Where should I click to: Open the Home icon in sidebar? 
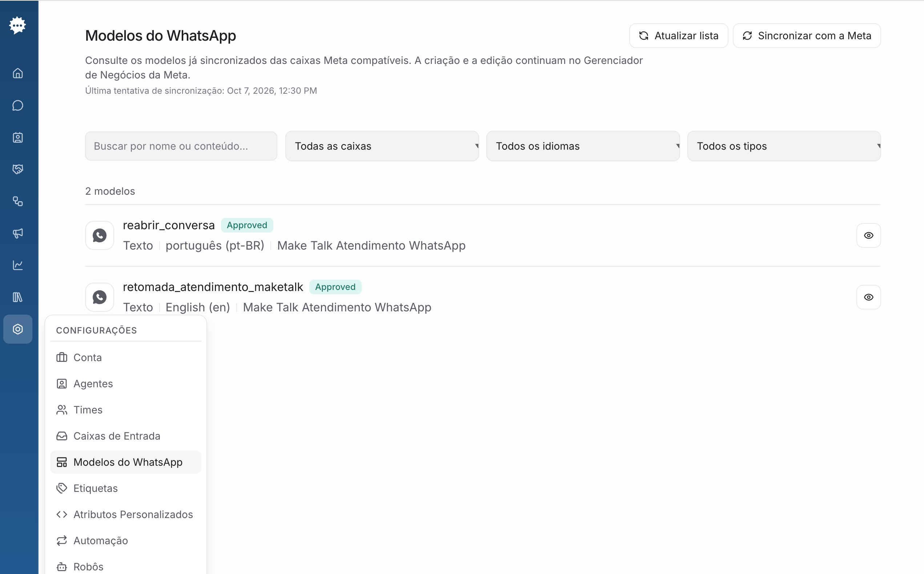click(x=17, y=73)
